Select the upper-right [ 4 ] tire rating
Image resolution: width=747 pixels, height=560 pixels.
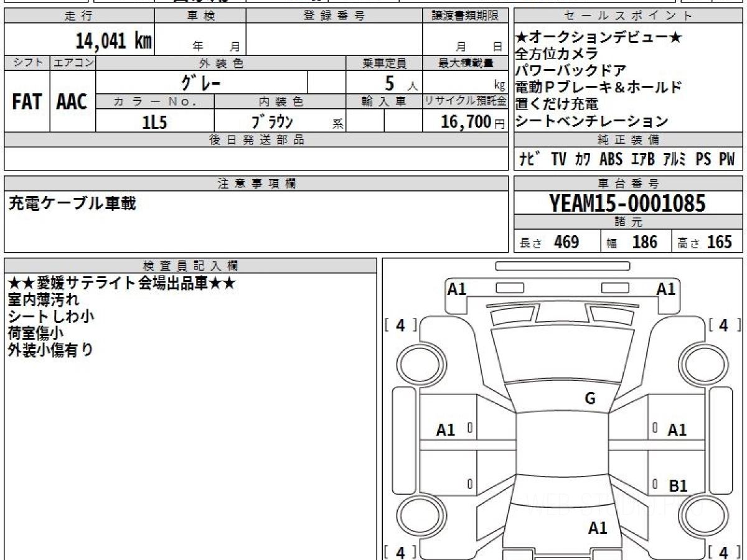[x=724, y=325]
